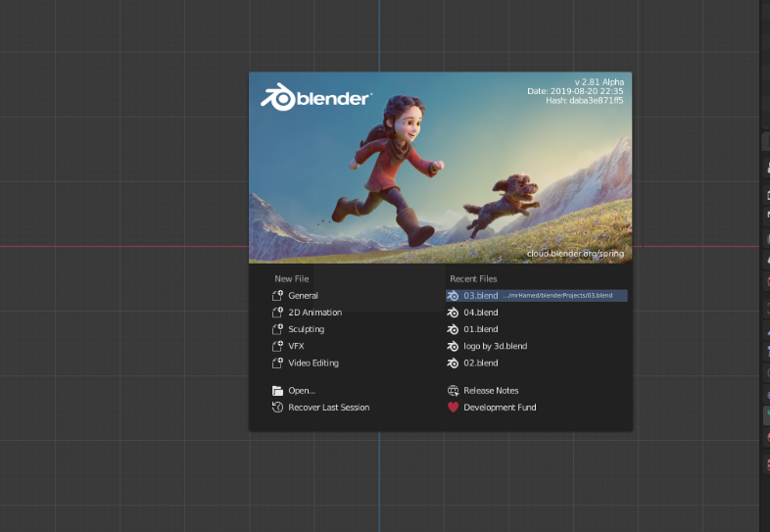Click the Open... folder icon
Image resolution: width=770 pixels, height=532 pixels.
pyautogui.click(x=277, y=391)
